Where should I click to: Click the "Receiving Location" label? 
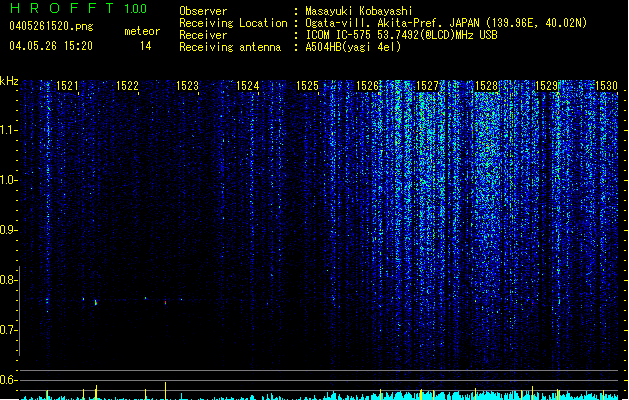point(233,23)
